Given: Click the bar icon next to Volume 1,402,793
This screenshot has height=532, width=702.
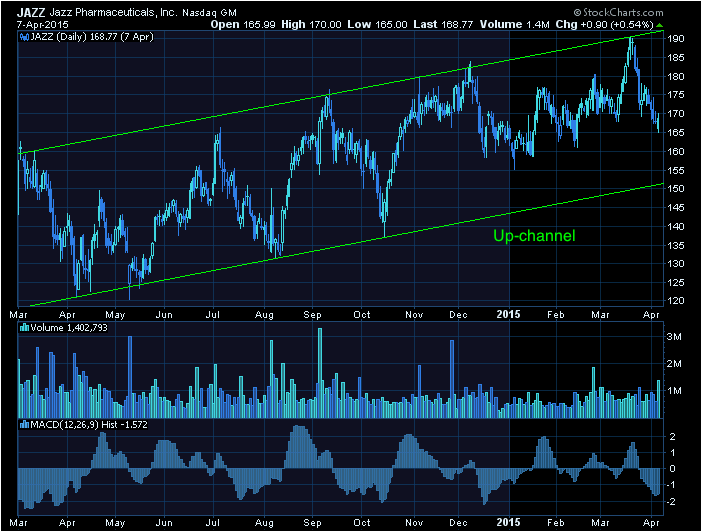Looking at the screenshot, I should pyautogui.click(x=25, y=328).
